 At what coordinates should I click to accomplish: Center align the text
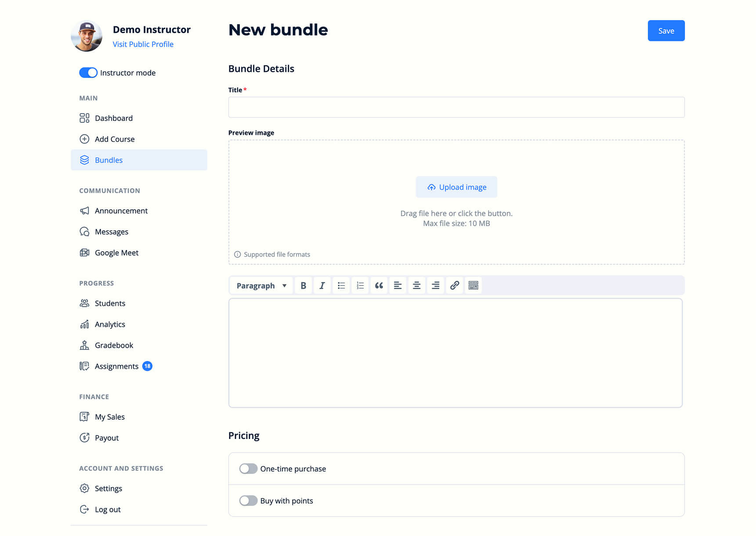(416, 286)
